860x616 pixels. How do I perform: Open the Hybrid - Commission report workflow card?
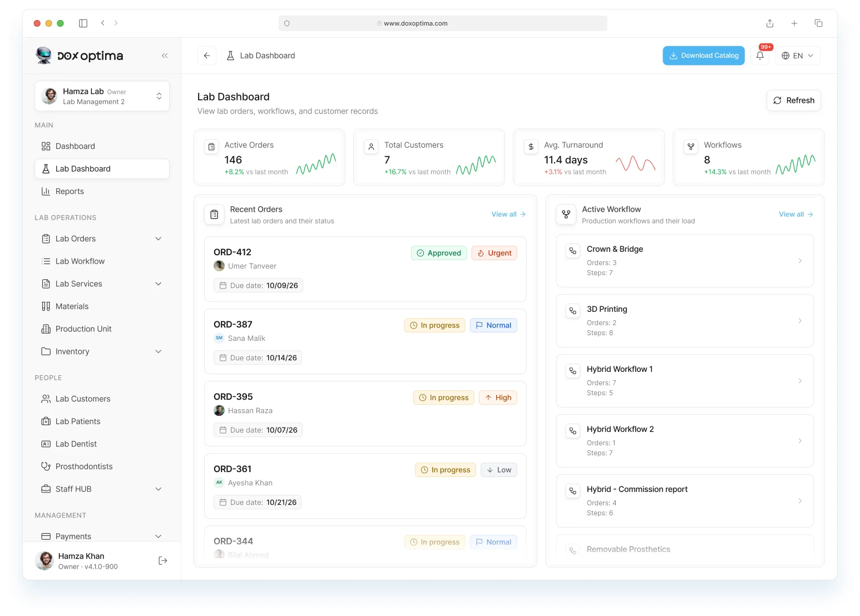pyautogui.click(x=685, y=501)
